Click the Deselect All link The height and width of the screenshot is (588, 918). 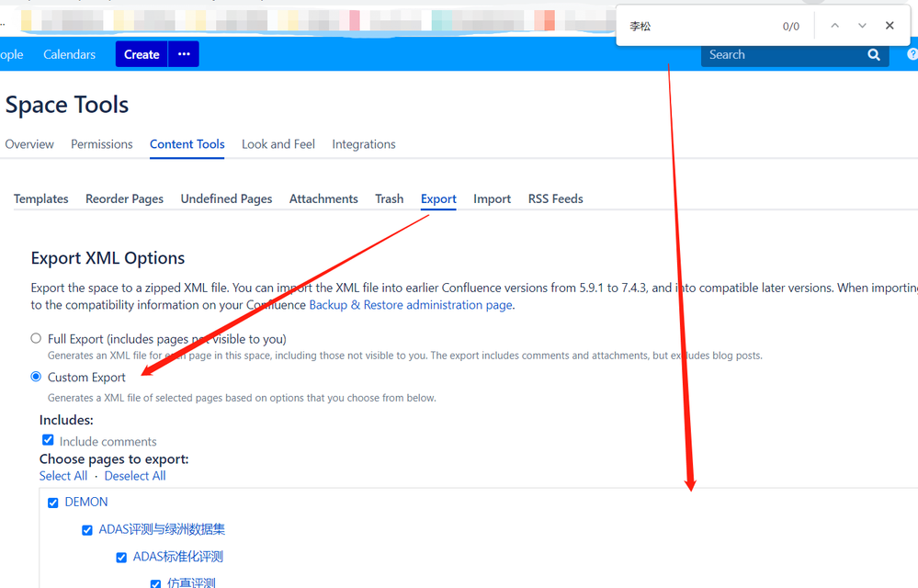coord(135,476)
